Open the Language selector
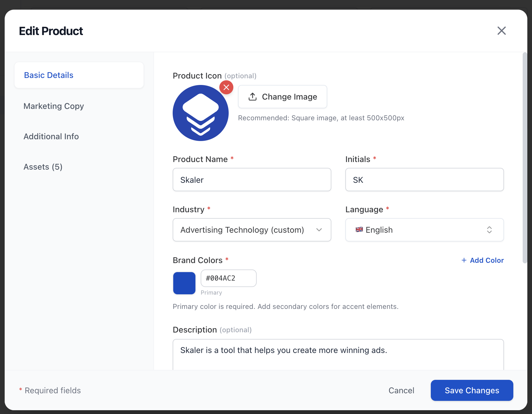The width and height of the screenshot is (532, 414). [424, 230]
